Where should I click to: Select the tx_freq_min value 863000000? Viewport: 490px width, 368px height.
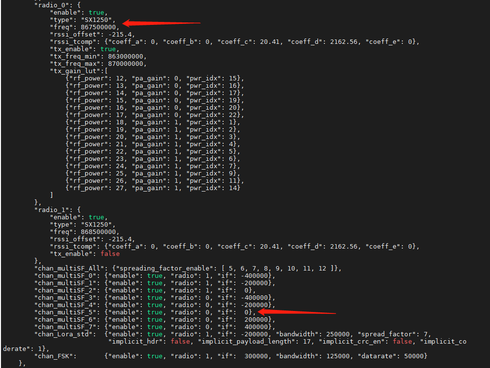tap(126, 56)
